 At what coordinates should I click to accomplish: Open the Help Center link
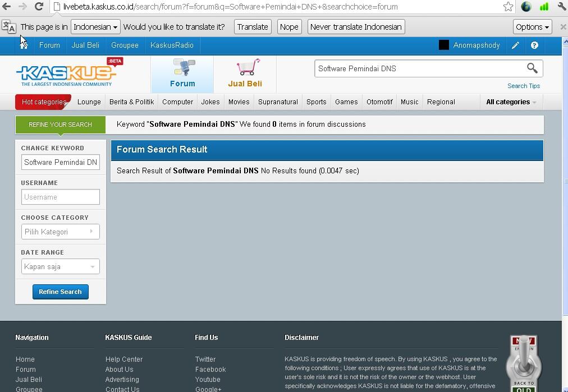(124, 359)
